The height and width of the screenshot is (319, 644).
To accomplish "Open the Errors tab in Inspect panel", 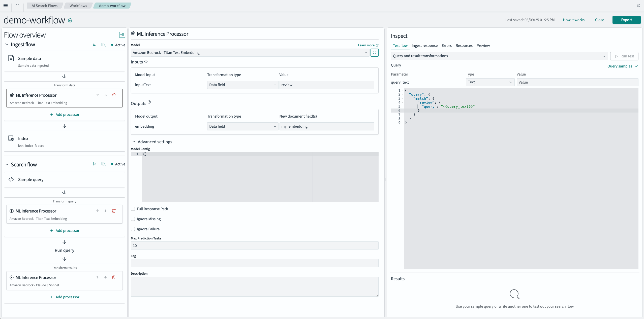I will 446,46.
